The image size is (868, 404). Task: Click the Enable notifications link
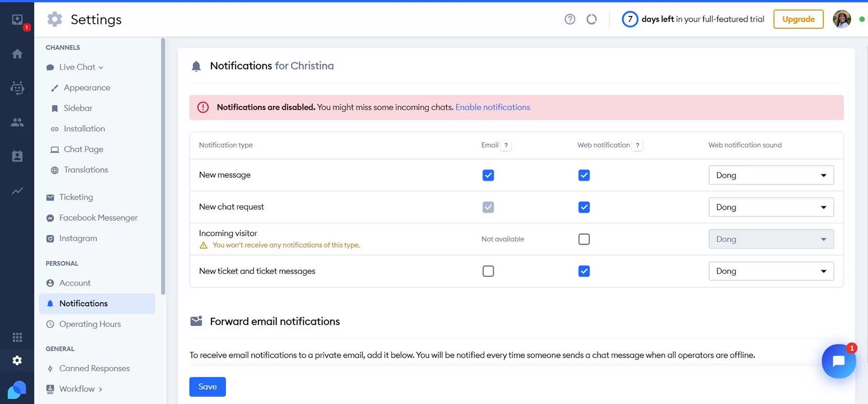pos(492,107)
